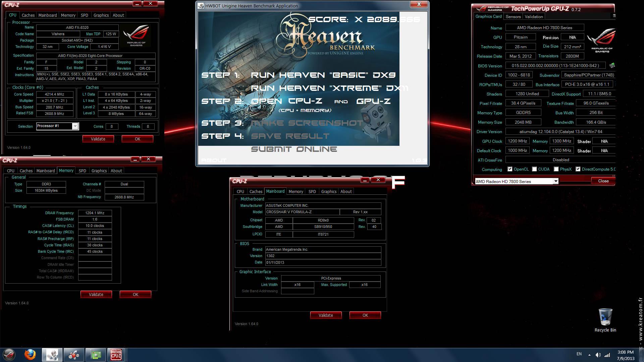The width and height of the screenshot is (644, 362).
Task: Open About tab in top-left CPU-Z
Action: click(118, 15)
